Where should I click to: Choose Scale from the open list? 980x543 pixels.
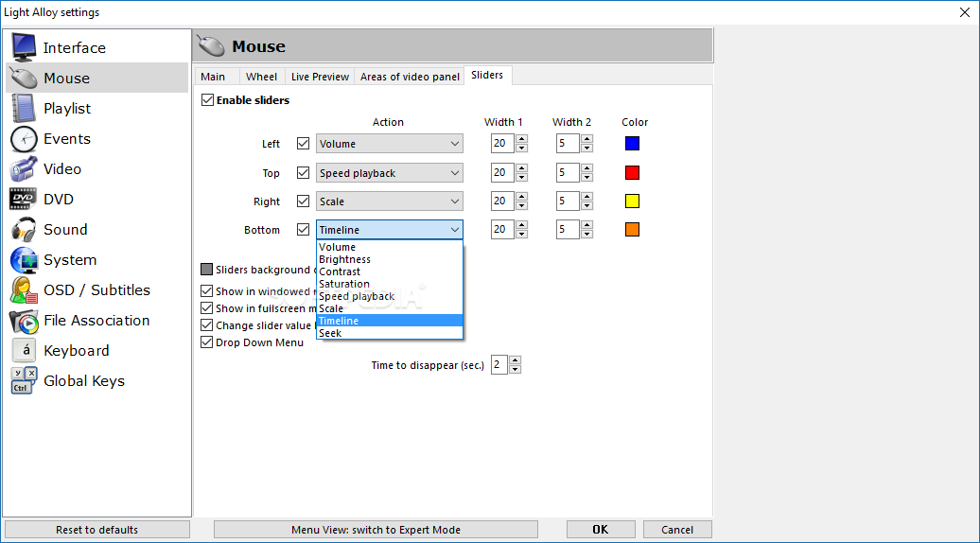(390, 308)
